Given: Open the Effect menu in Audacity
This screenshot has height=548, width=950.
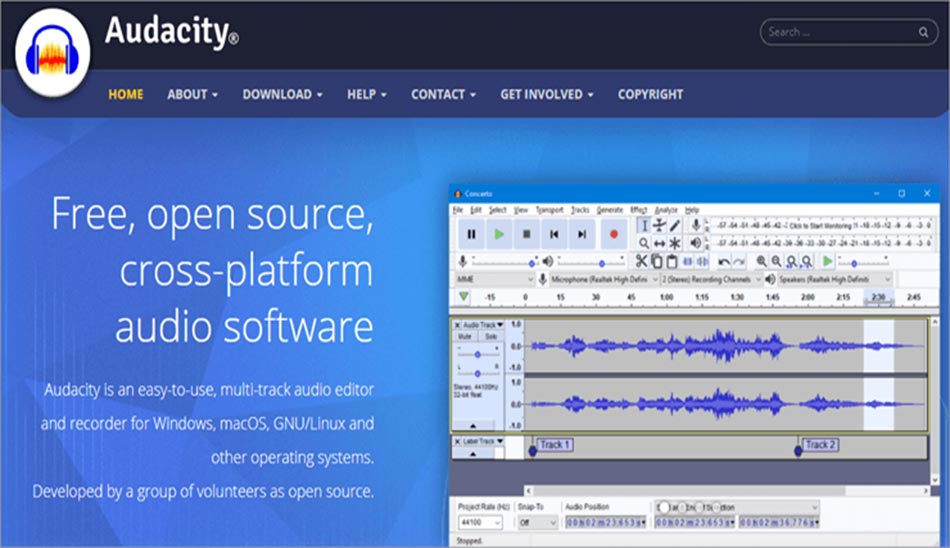Looking at the screenshot, I should pos(639,210).
